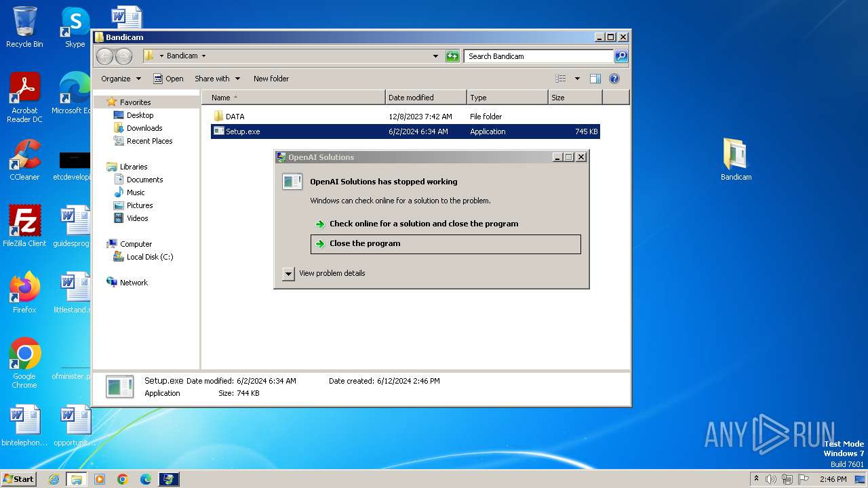
Task: Open Windows Media Player from taskbar
Action: tap(100, 479)
